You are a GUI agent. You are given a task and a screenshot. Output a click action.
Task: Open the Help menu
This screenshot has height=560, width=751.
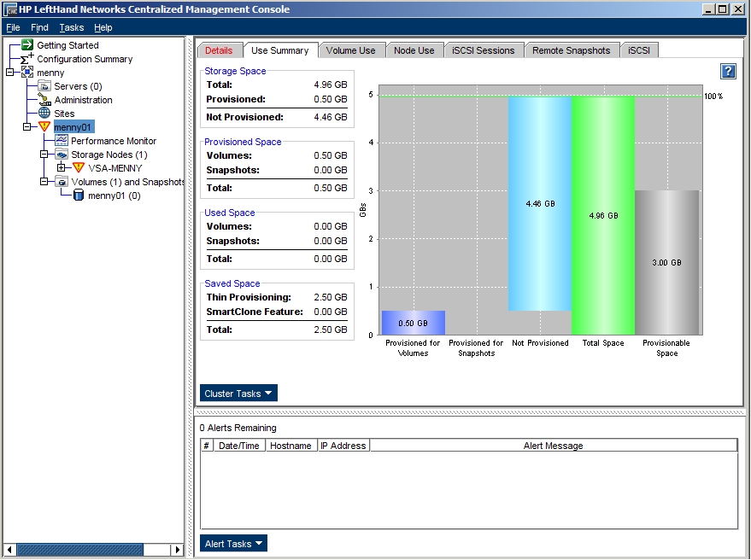pos(103,28)
